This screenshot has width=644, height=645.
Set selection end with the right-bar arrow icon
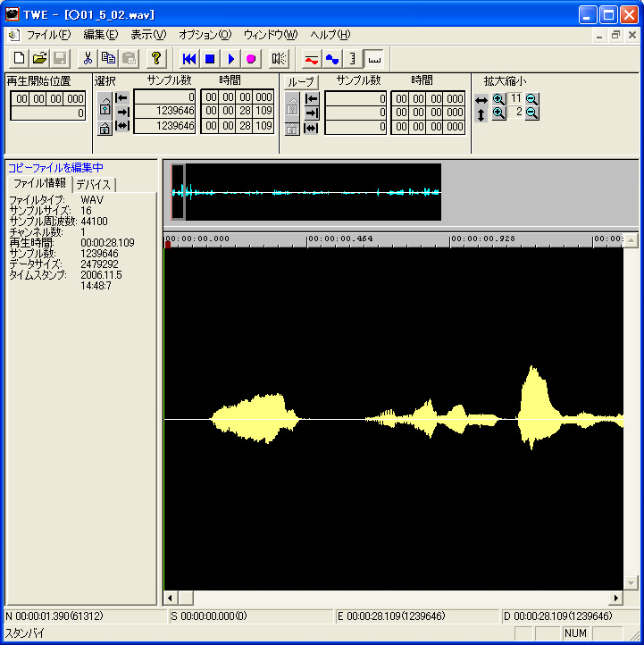click(122, 112)
